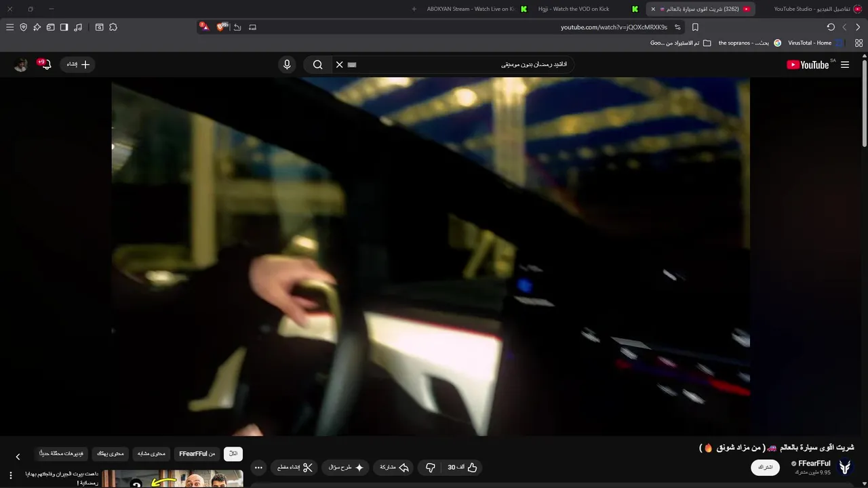Open the Leo AI sparkle icon

[x=37, y=27]
